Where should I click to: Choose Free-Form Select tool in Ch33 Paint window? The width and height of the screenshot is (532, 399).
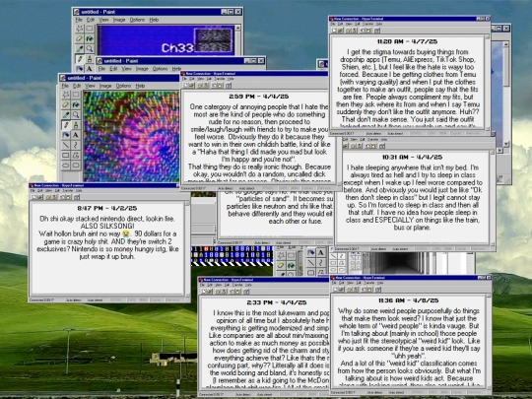coord(80,29)
